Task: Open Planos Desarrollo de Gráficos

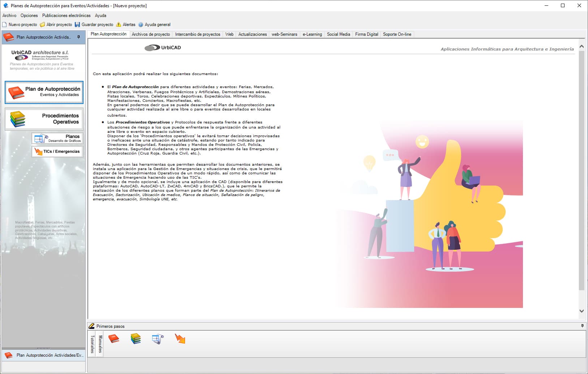Action: coord(57,138)
